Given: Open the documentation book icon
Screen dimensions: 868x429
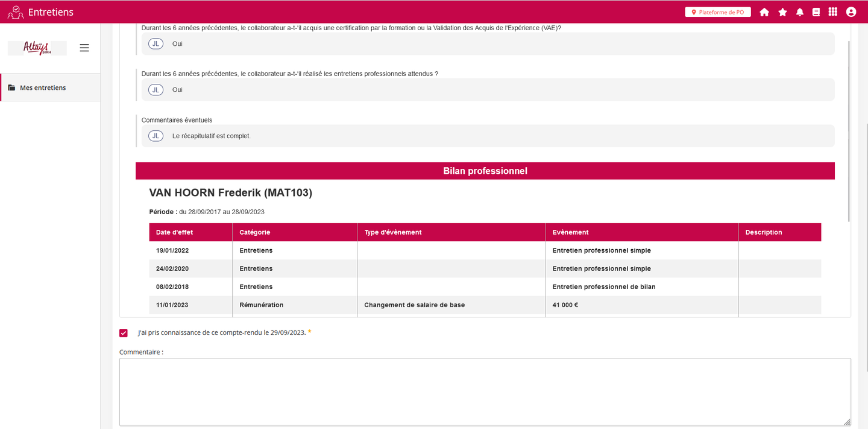Looking at the screenshot, I should pos(816,12).
